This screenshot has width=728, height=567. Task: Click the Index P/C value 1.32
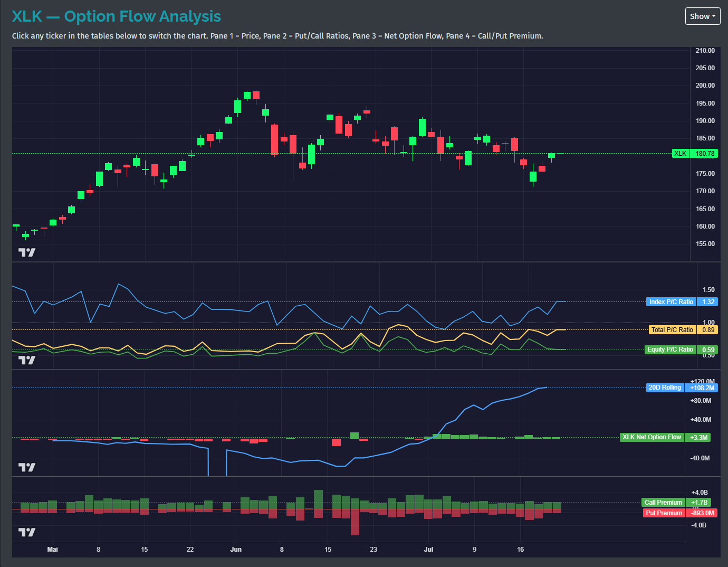708,302
